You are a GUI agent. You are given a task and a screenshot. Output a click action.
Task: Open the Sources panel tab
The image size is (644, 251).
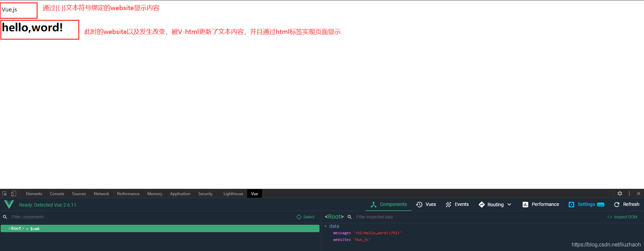(79, 194)
